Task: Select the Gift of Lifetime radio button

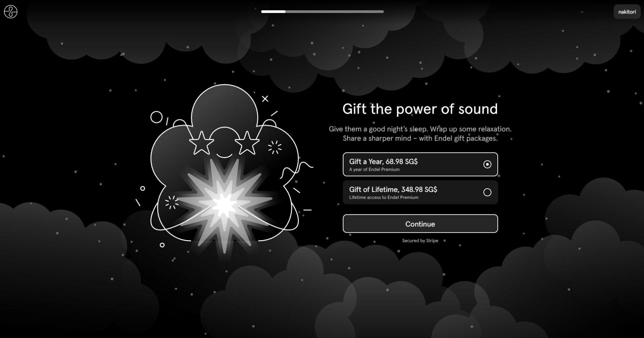Action: coord(487,192)
